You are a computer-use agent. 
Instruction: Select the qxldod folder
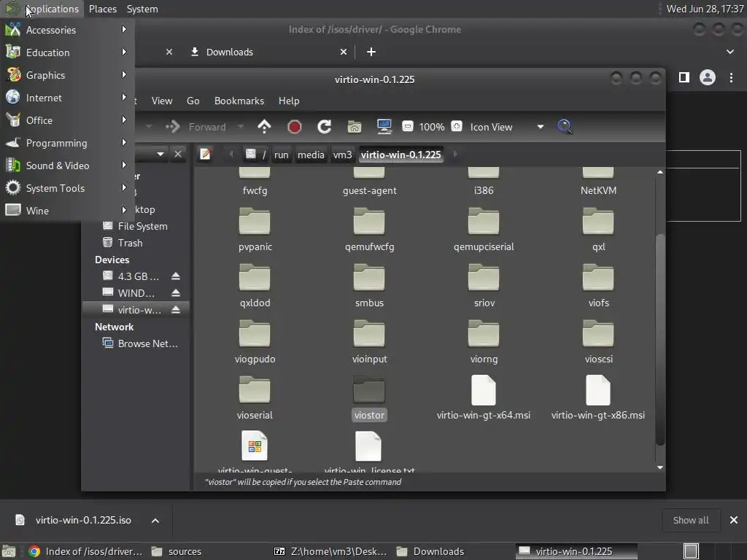[255, 286]
